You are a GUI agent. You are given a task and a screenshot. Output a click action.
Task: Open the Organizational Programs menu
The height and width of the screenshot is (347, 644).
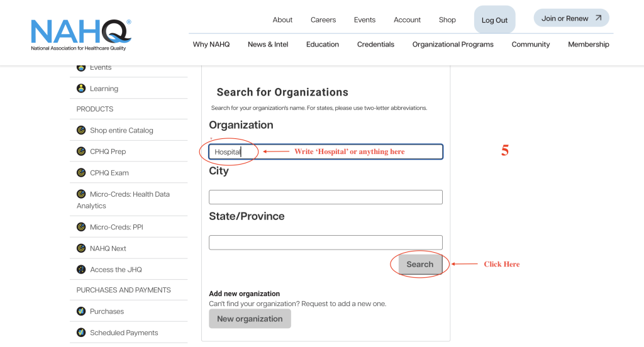[453, 45]
